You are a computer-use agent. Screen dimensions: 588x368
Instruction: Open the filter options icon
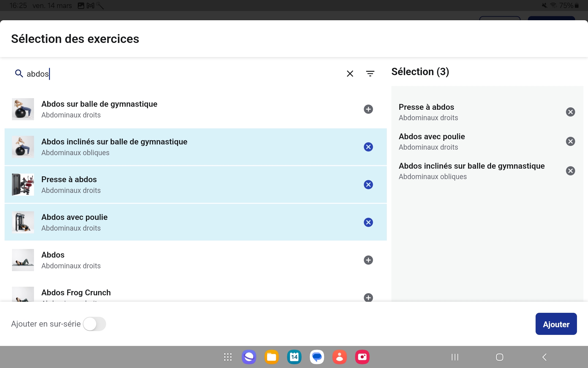[370, 74]
